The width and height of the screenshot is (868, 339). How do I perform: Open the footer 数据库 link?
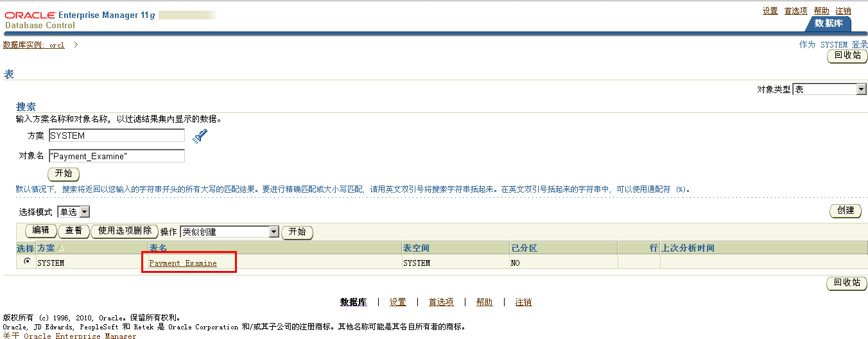point(353,302)
